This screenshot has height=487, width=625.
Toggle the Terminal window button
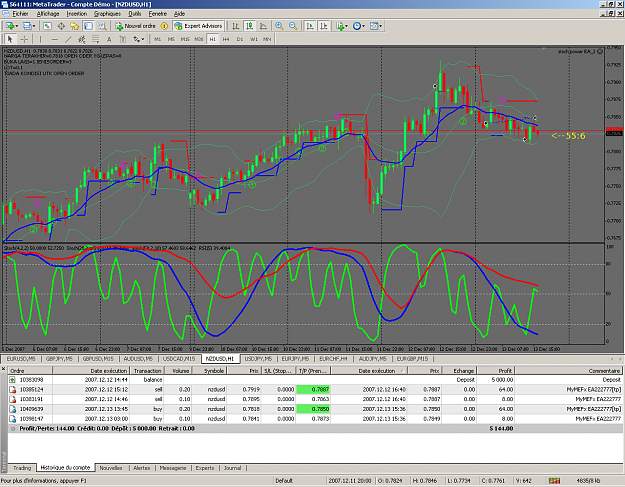(88, 26)
